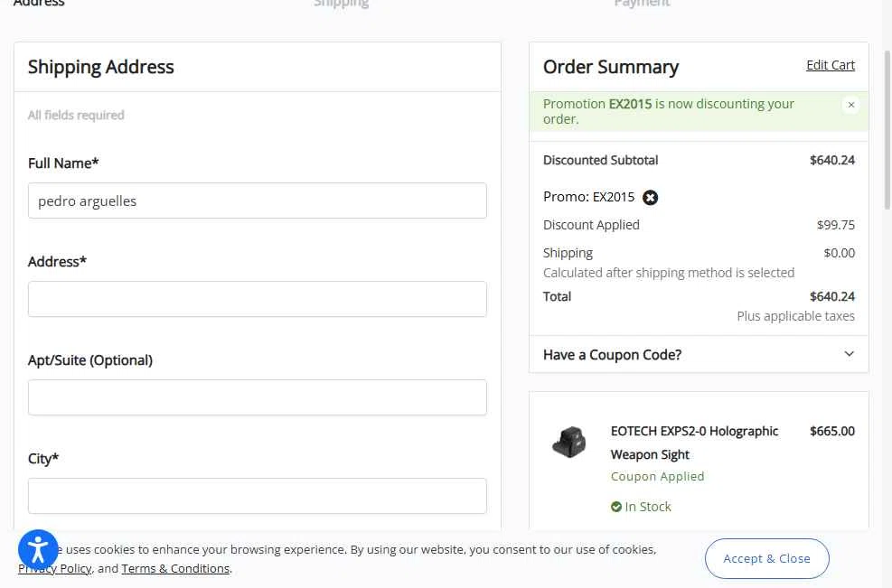
Task: Click the EOTECH sight product thumbnail
Action: pyautogui.click(x=569, y=443)
